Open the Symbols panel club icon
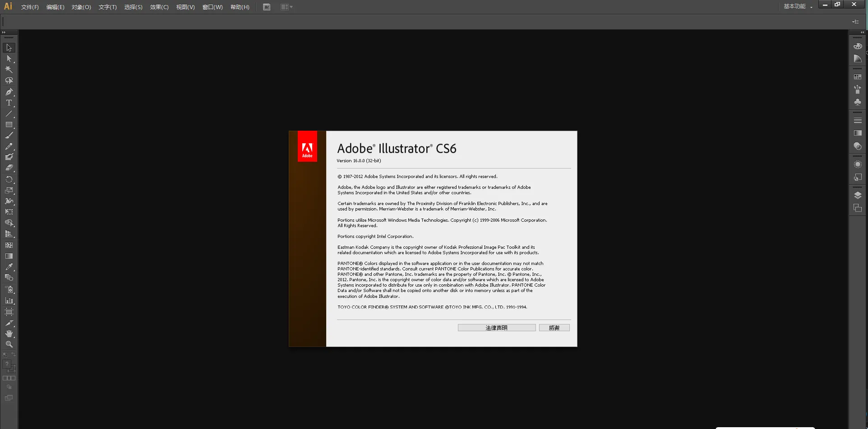The height and width of the screenshot is (429, 868). coord(858,102)
